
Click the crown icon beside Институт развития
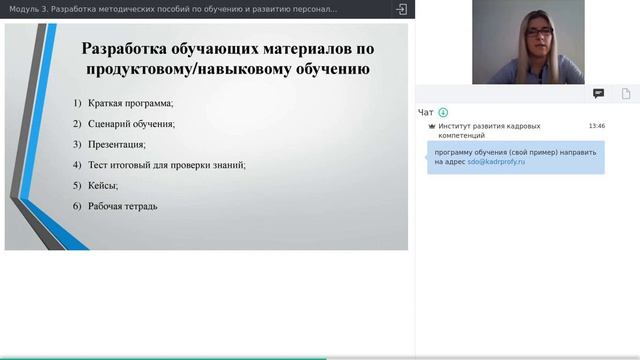432,127
